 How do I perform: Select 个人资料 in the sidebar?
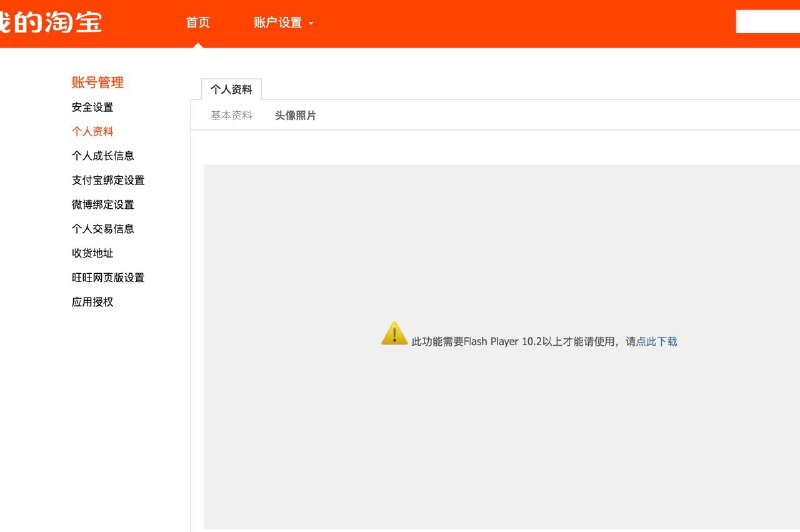coord(92,131)
